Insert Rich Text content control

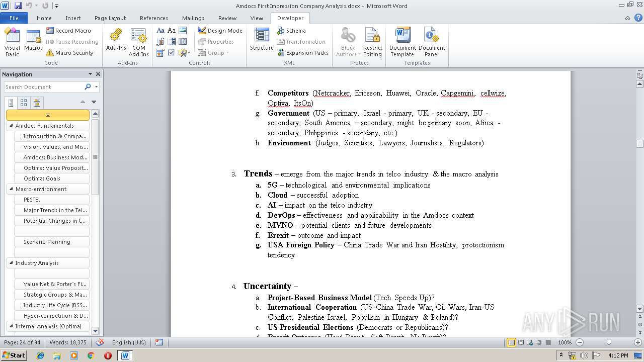[160, 31]
